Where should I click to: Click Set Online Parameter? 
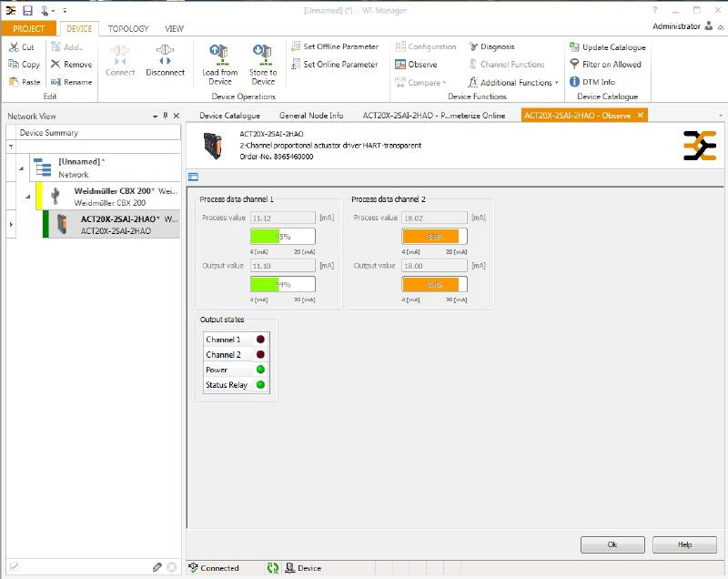coord(333,65)
